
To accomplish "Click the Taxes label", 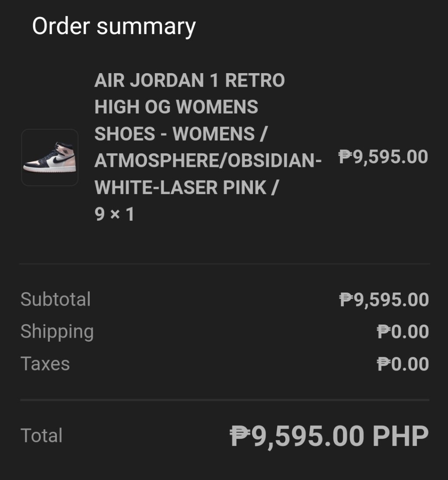I will click(45, 364).
